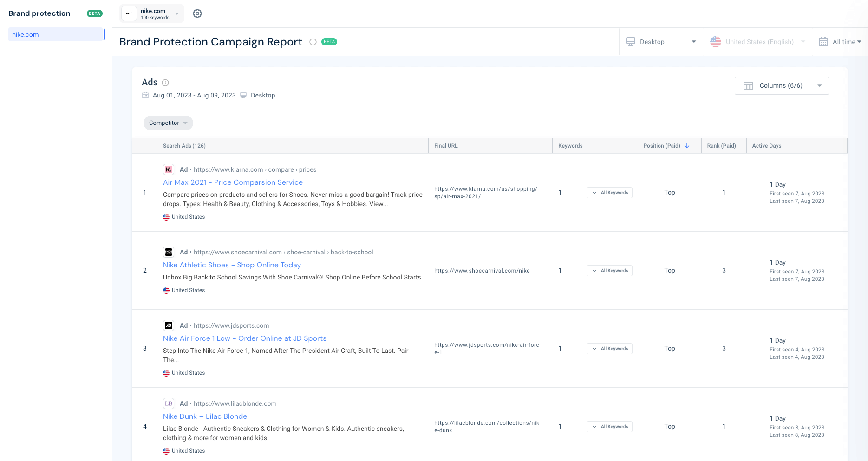This screenshot has width=868, height=461.
Task: Click the www.lilacblonde.com display URL
Action: point(235,403)
